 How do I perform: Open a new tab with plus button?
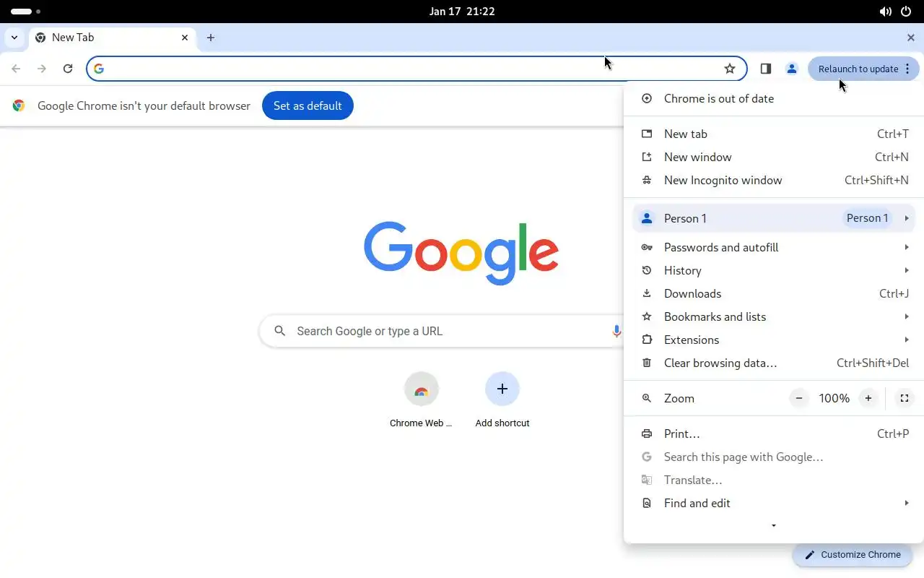(211, 38)
